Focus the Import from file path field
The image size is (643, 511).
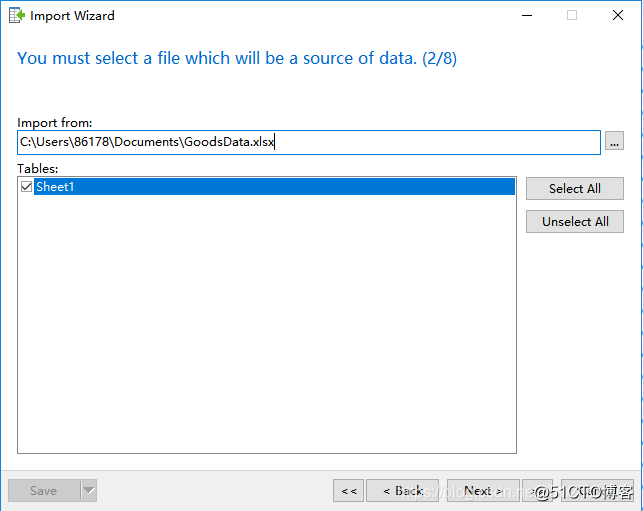click(309, 142)
